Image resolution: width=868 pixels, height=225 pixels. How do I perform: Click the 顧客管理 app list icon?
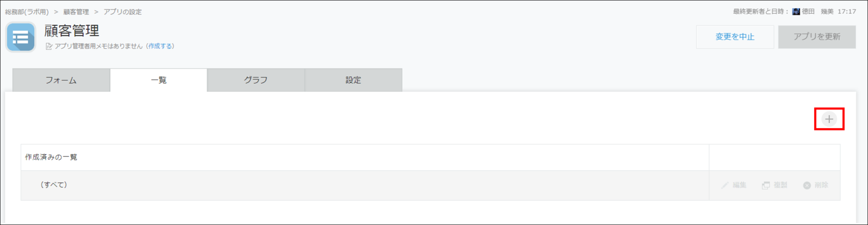pos(21,37)
